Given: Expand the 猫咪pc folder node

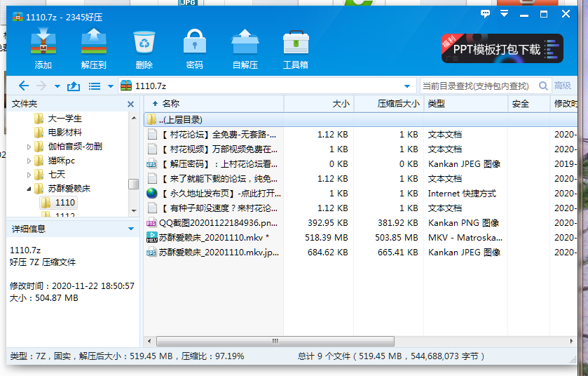Looking at the screenshot, I should pyautogui.click(x=29, y=161).
